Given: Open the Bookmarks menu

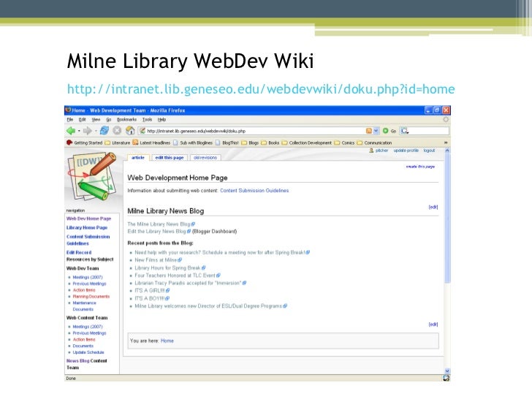Looking at the screenshot, I should coord(126,119).
